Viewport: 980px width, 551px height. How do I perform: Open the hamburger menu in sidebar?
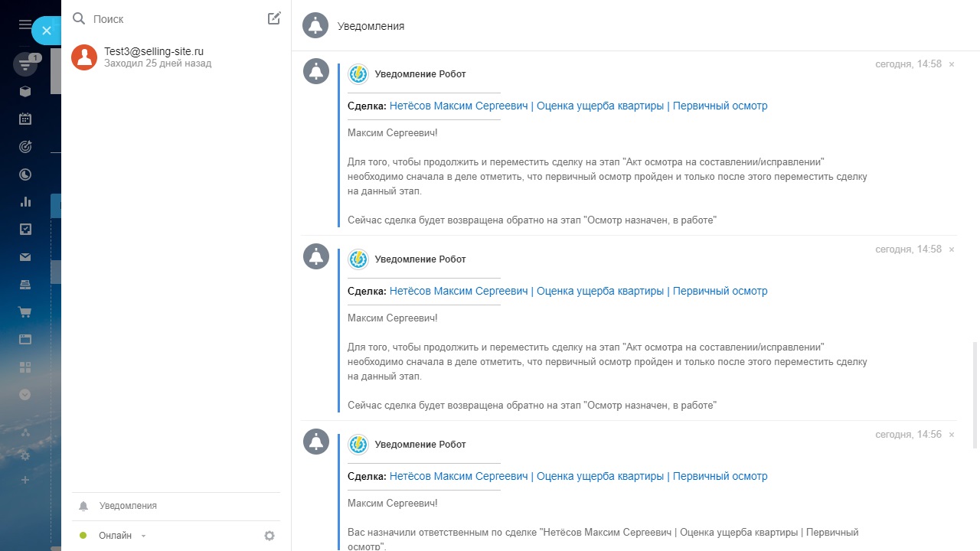(24, 24)
